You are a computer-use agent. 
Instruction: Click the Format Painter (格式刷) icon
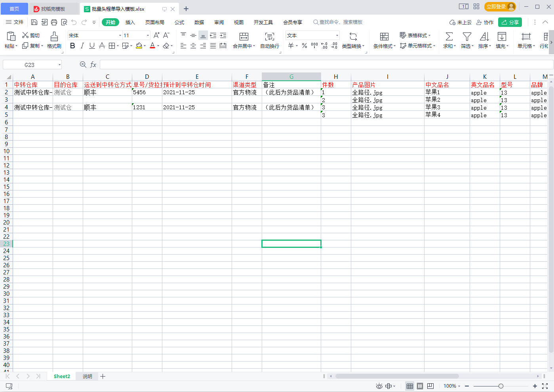click(x=54, y=37)
